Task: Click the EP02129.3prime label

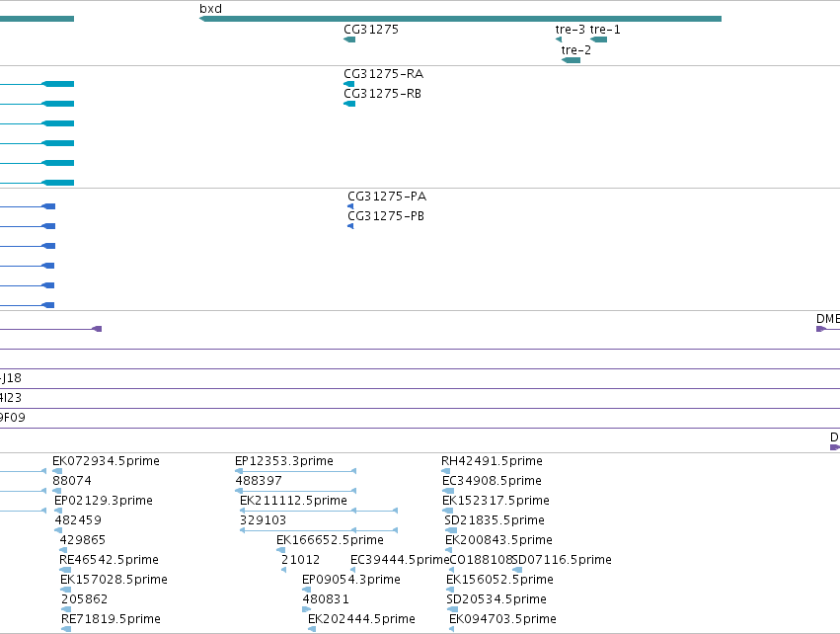Action: click(104, 501)
